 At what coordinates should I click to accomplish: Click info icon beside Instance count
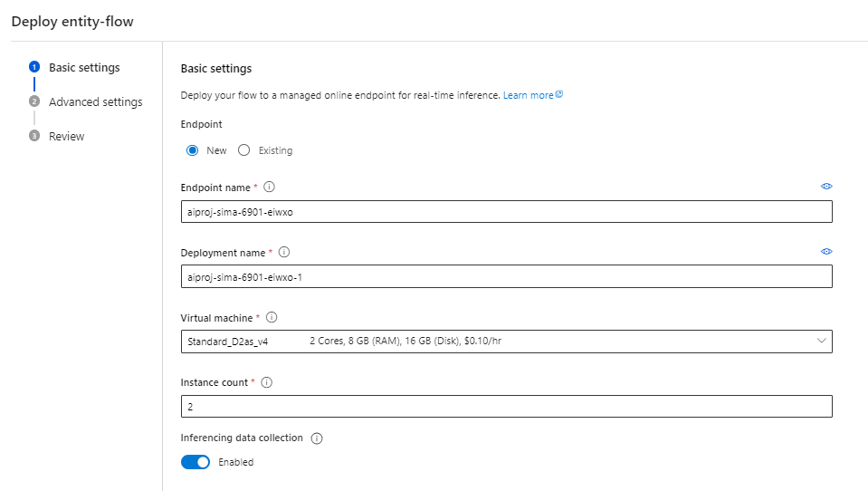(x=266, y=382)
